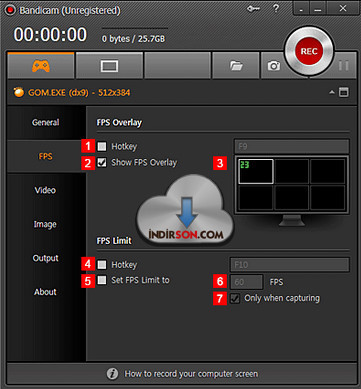Click the camera screenshot capture icon
Image resolution: width=361 pixels, height=389 pixels.
274,66
